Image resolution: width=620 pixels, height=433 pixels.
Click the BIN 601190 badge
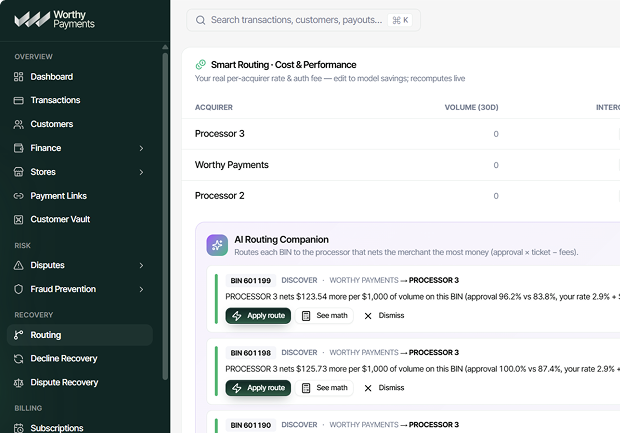pyautogui.click(x=251, y=425)
